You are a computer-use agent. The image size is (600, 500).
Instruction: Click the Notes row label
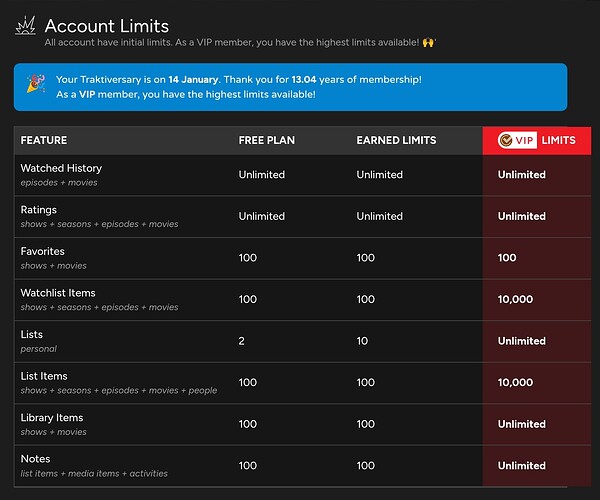36,459
